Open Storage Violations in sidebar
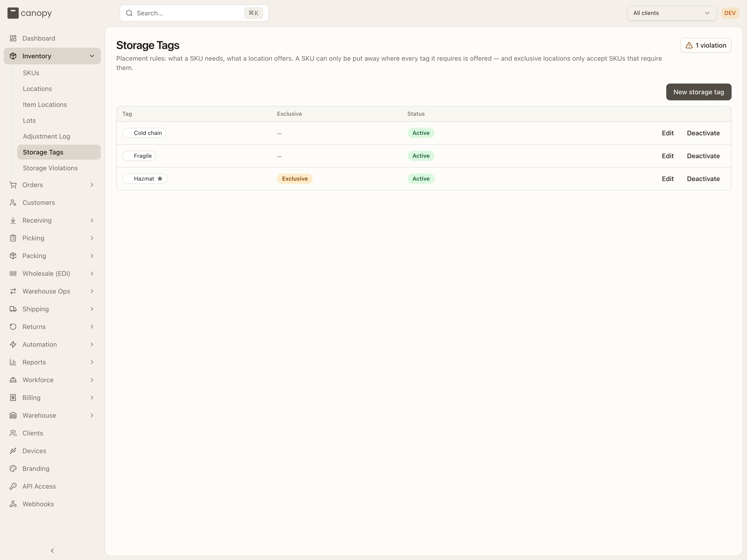The image size is (747, 560). tap(59, 168)
